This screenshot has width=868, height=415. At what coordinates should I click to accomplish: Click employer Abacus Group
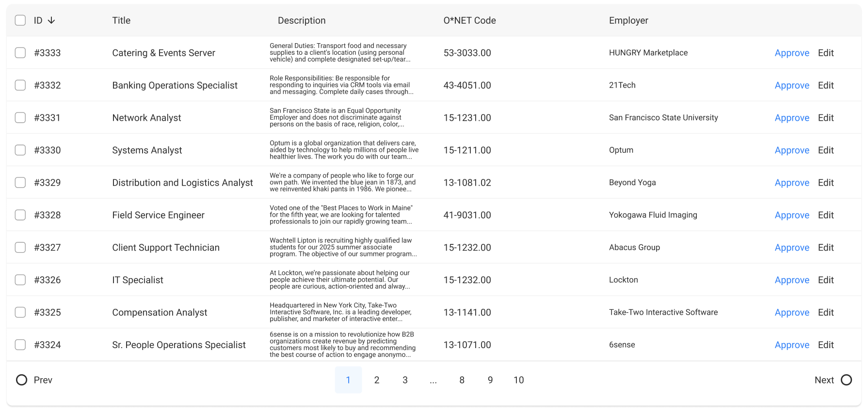[x=634, y=248]
